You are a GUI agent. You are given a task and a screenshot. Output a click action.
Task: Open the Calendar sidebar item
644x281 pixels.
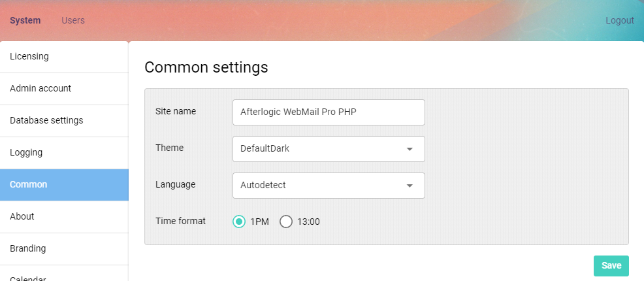coord(28,278)
